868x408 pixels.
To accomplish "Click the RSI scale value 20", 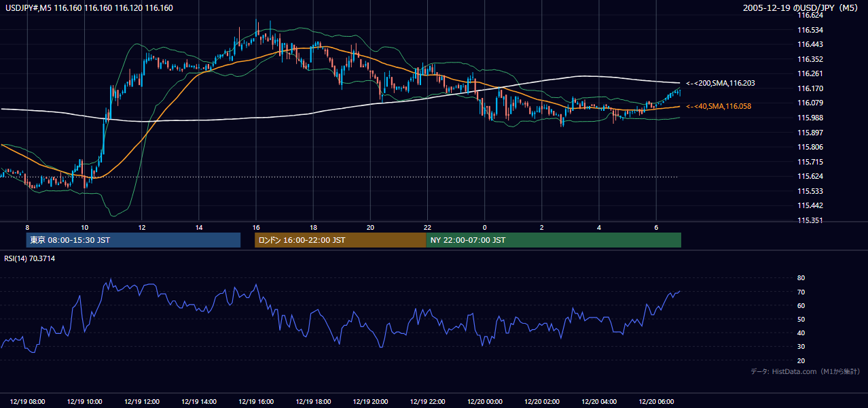I will (801, 360).
